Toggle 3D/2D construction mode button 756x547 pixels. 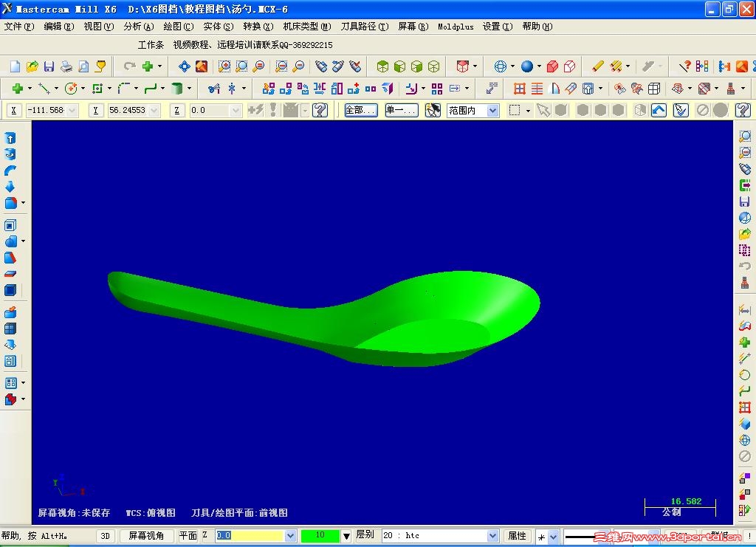105,536
